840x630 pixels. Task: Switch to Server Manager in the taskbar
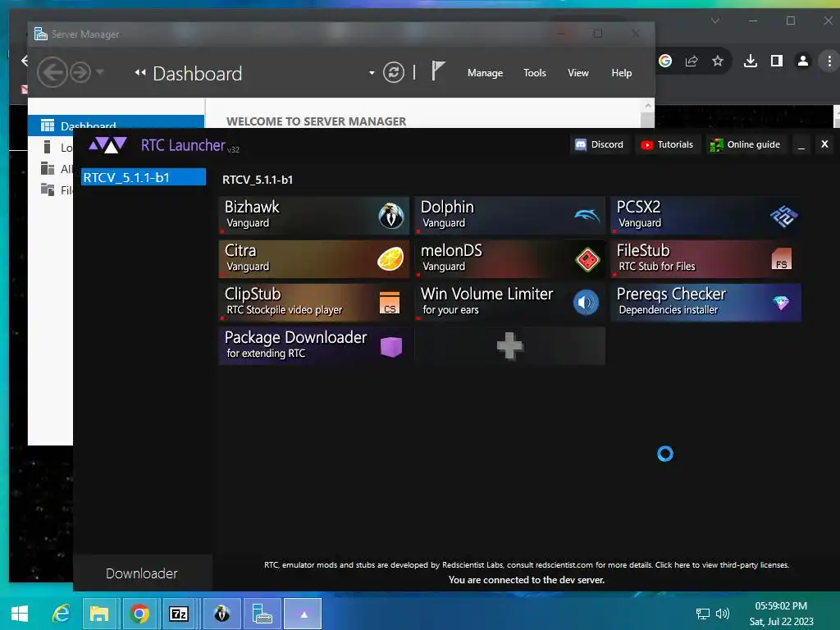[262, 614]
